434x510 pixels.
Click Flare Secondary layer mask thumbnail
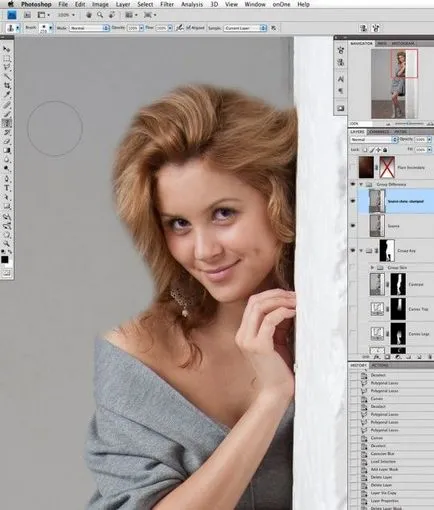point(387,167)
